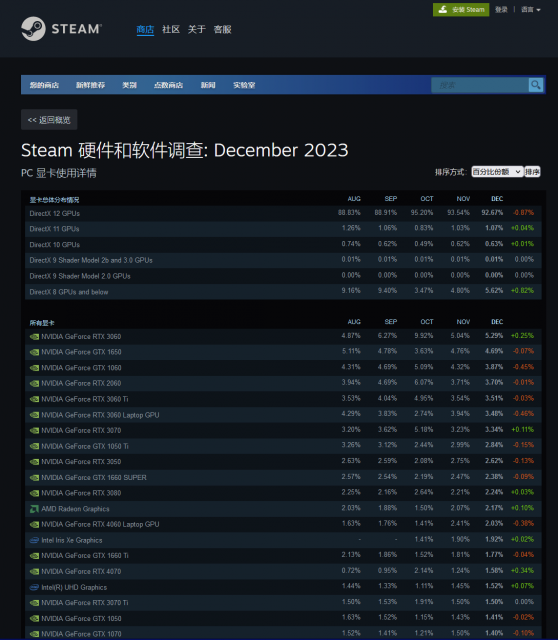Open the DirectX 12 GPUs row
This screenshot has height=640, width=558.
coord(283,213)
